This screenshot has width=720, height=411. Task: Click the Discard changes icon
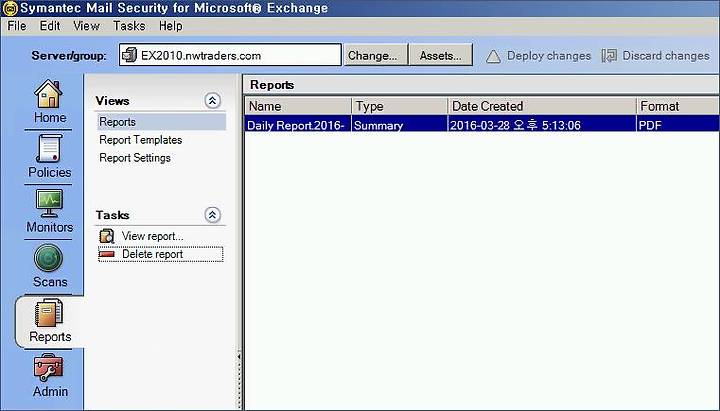pyautogui.click(x=609, y=56)
